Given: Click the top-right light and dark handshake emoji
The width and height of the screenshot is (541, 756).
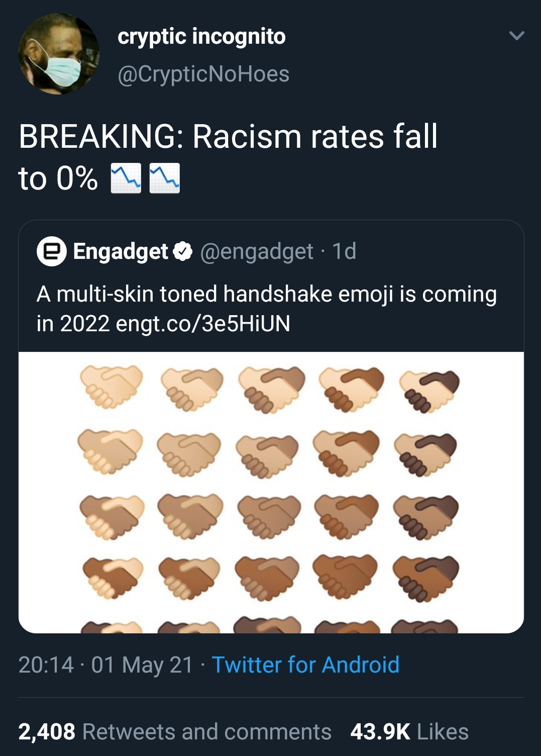Looking at the screenshot, I should click(x=429, y=391).
